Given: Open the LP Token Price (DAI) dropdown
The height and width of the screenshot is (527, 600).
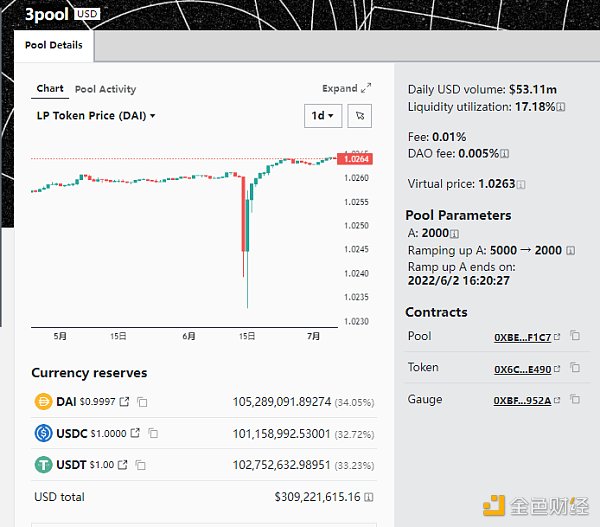Looking at the screenshot, I should 96,116.
